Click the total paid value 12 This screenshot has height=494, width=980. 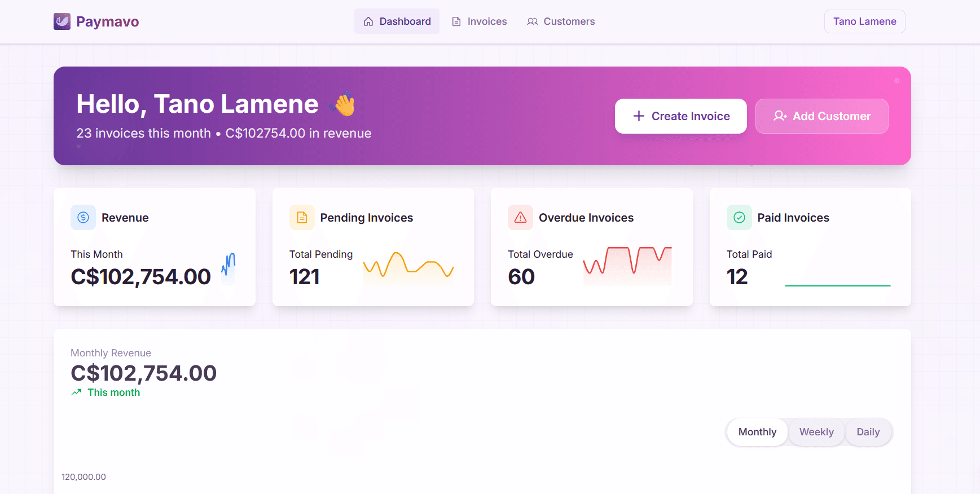click(737, 277)
